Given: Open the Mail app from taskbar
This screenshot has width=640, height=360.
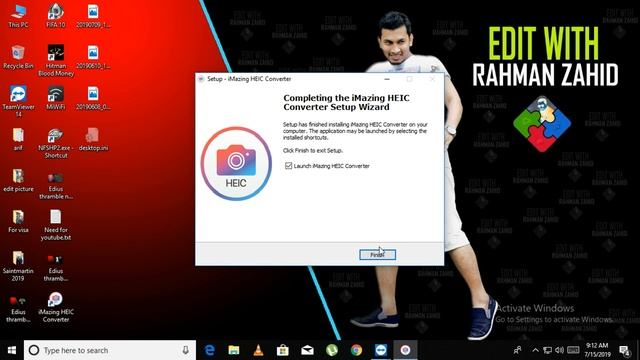Looking at the screenshot, I should coord(307,350).
